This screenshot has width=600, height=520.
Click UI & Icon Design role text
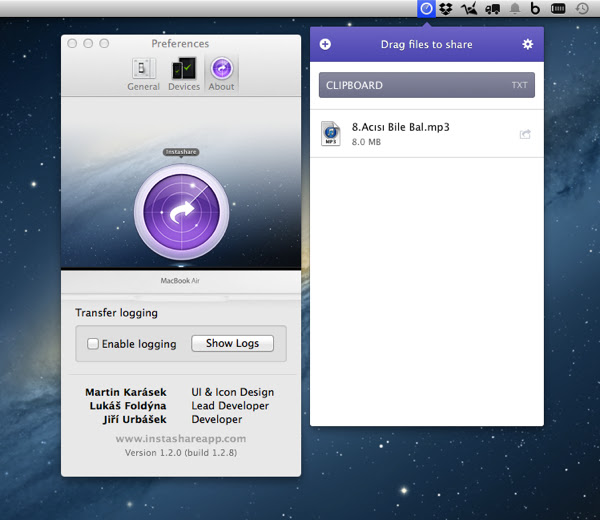(x=233, y=392)
